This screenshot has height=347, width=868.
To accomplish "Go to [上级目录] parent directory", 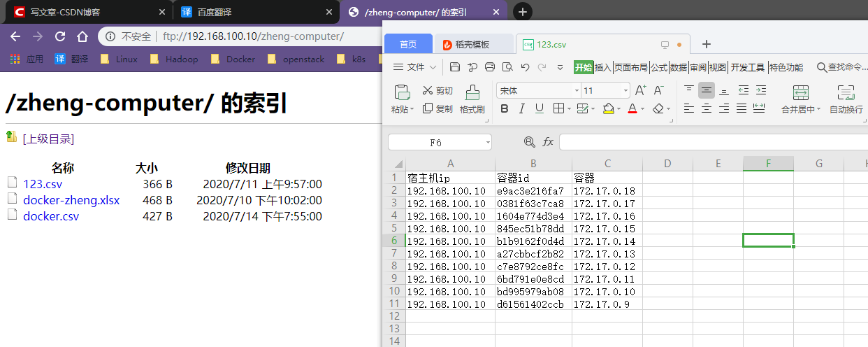I will (48, 139).
